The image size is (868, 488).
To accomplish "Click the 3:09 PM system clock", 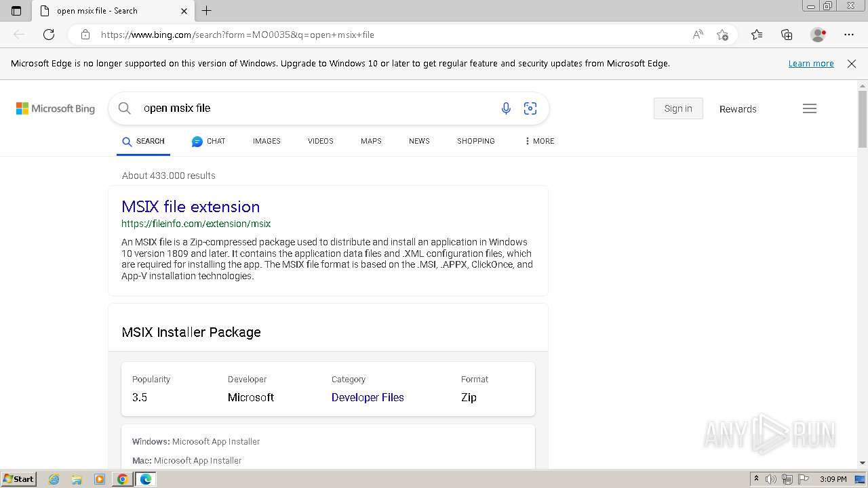I will coord(833,479).
